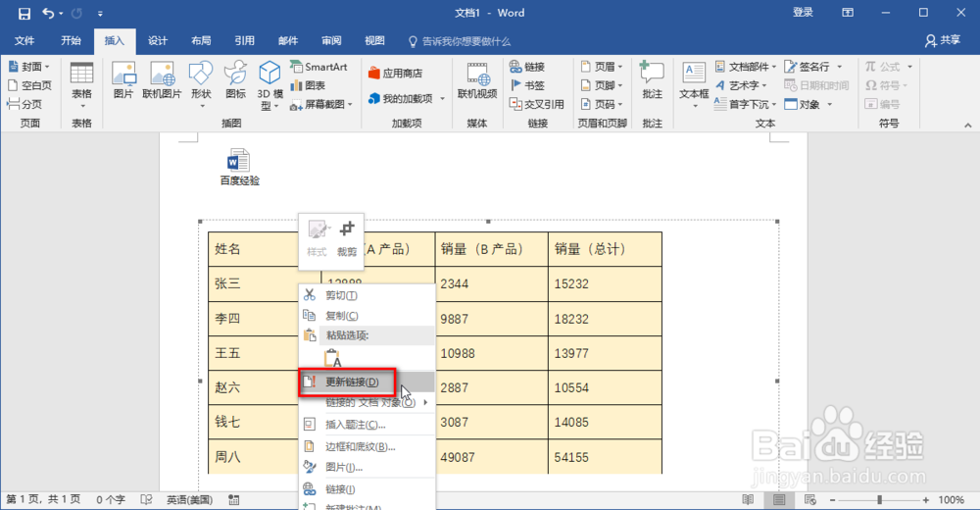Click the 英语(美国) language in status bar
The height and width of the screenshot is (510, 980).
click(189, 499)
